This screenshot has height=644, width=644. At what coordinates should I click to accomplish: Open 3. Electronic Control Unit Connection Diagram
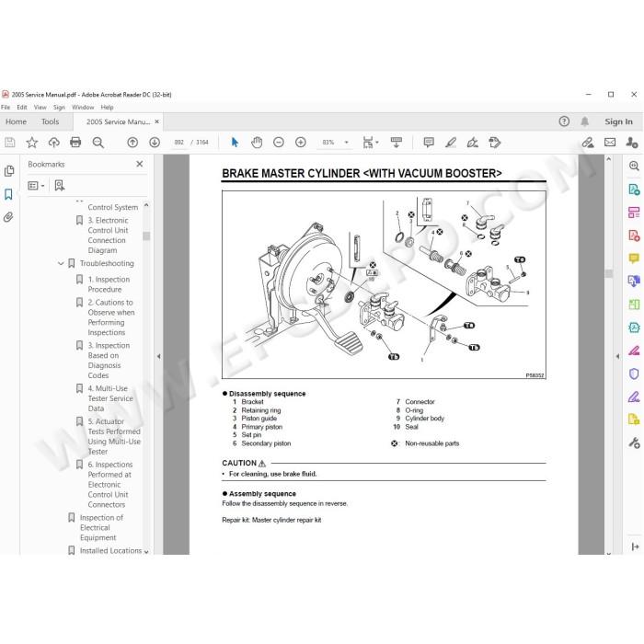[x=108, y=236]
